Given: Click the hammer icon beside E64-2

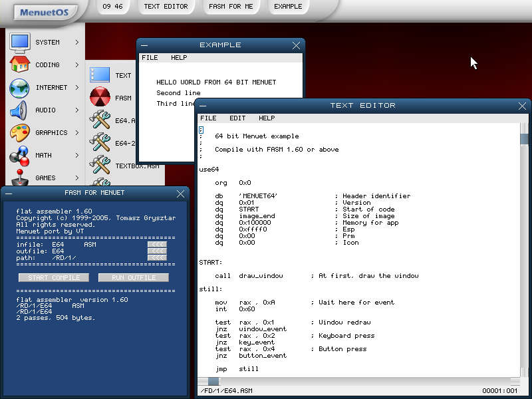Looking at the screenshot, I should coord(100,142).
